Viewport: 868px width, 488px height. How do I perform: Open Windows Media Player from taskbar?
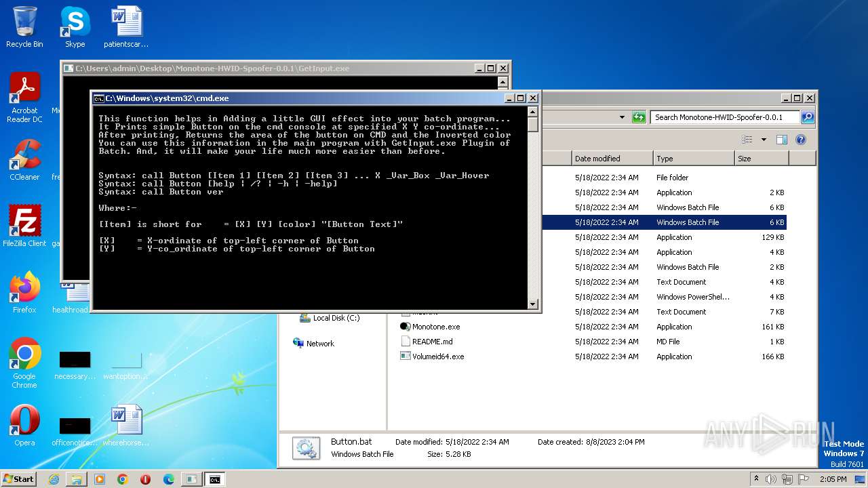pos(100,479)
